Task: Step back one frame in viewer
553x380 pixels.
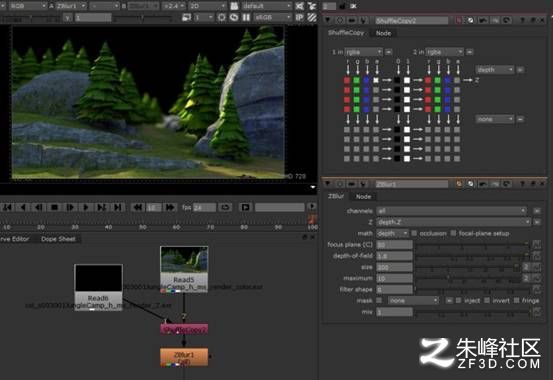Action: click(x=38, y=207)
